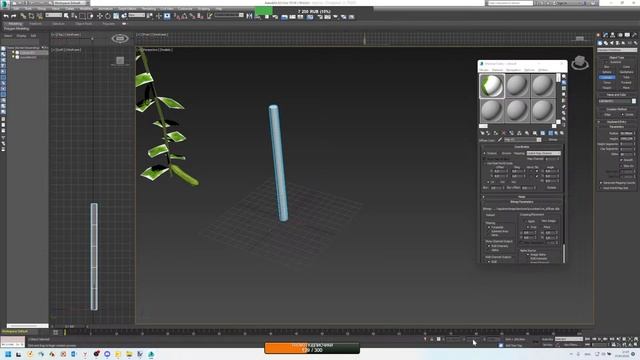Screen dimensions: 640x360
Task: Click the Rotate button in Coordinates rollout
Action: (552, 187)
